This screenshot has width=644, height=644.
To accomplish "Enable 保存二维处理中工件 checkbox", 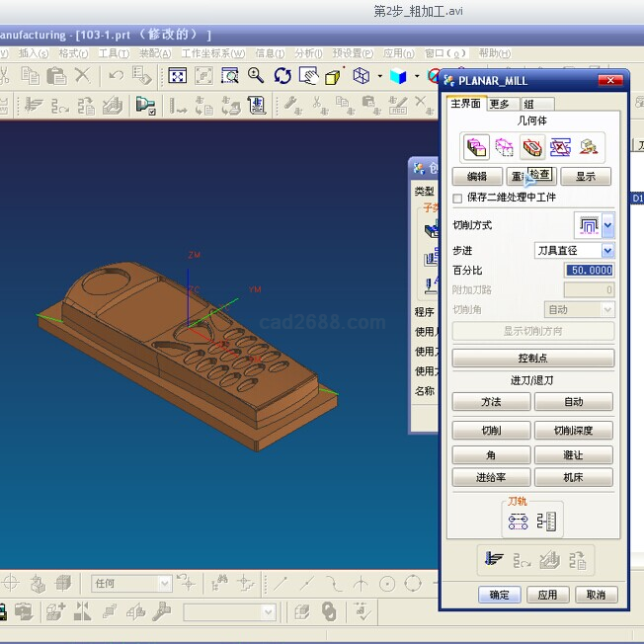I will [457, 199].
